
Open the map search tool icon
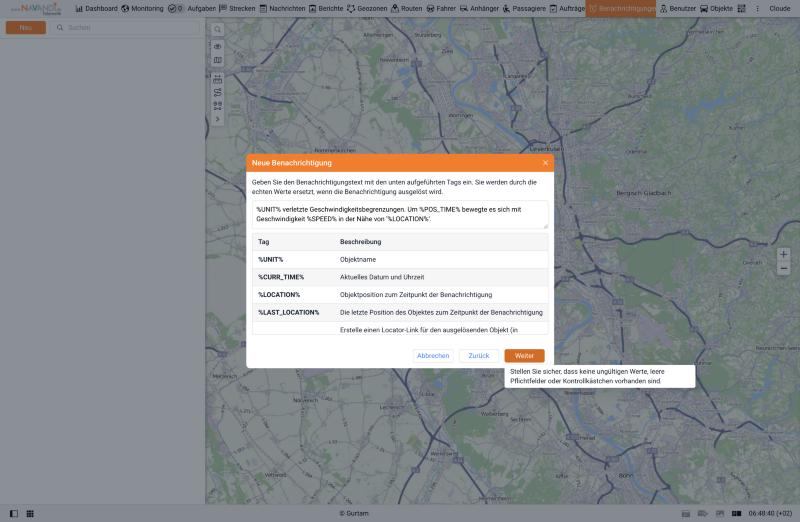pos(217,30)
